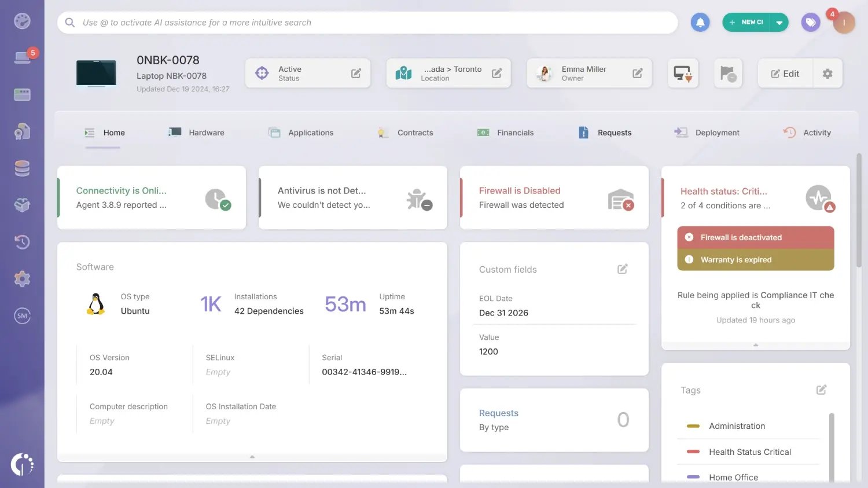Screen dimensions: 868x488
Task: Switch to the Hardware tab
Action: click(x=206, y=133)
